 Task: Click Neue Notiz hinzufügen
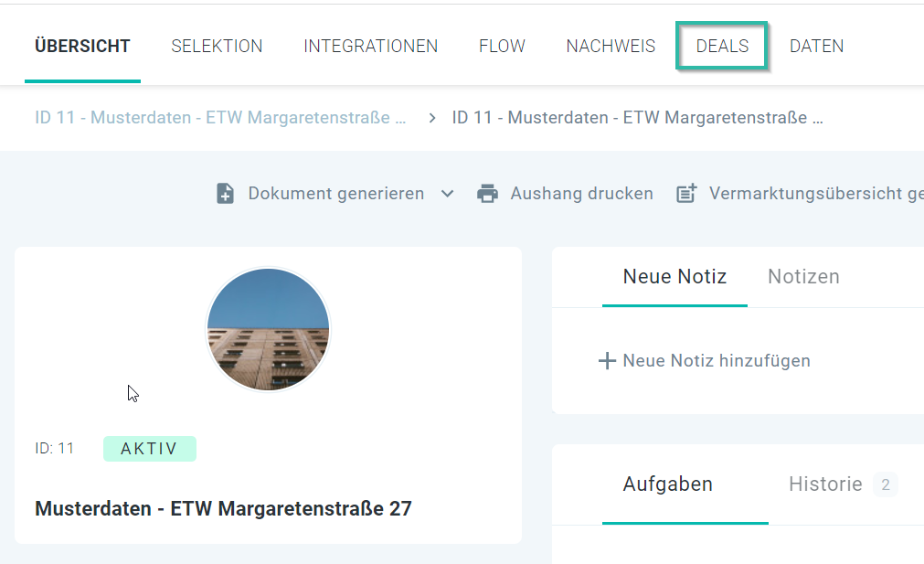coord(716,361)
